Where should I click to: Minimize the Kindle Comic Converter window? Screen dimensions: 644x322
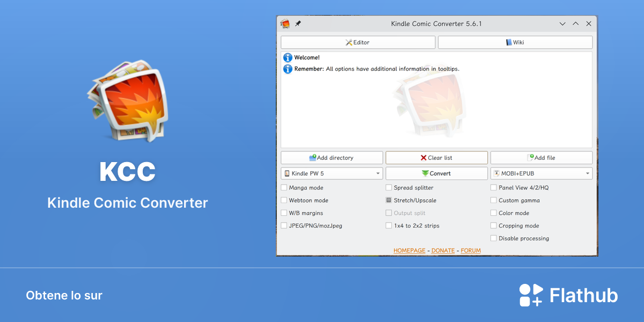pyautogui.click(x=562, y=24)
